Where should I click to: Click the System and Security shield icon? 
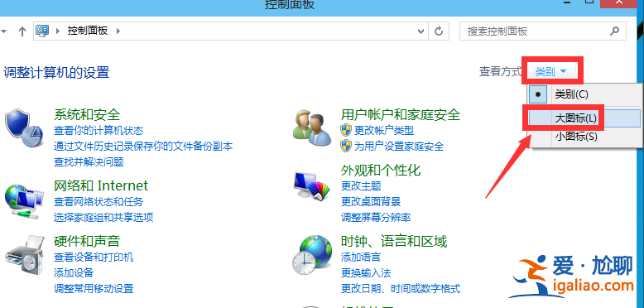click(24, 128)
